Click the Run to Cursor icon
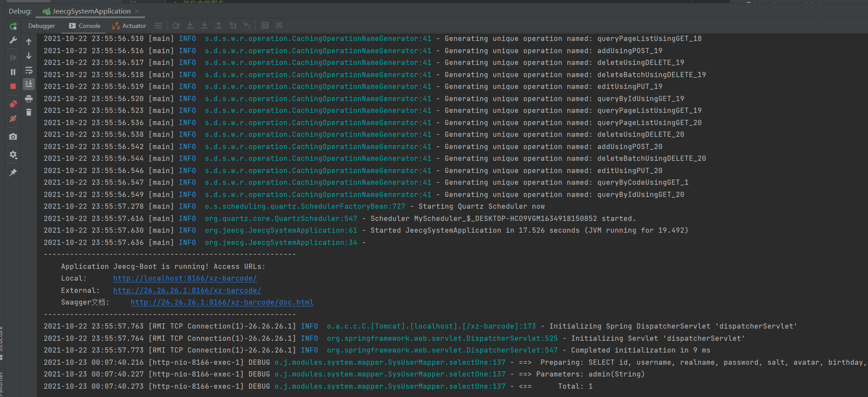This screenshot has height=397, width=868. 247,26
